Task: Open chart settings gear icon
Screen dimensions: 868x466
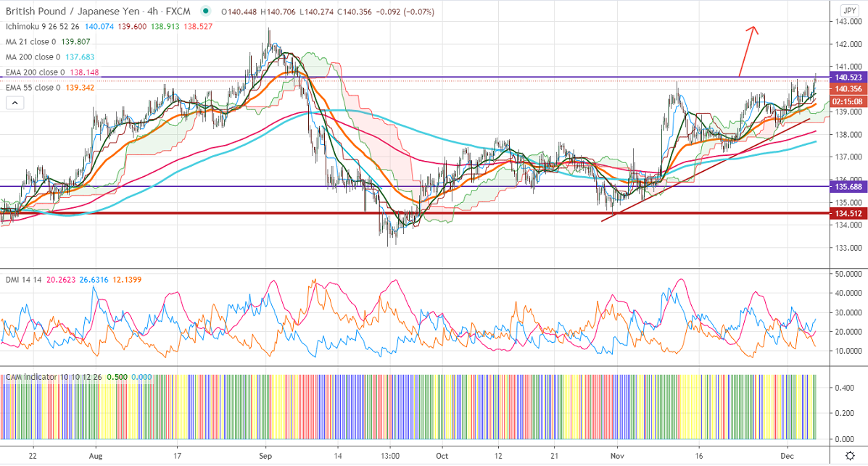Action: click(850, 456)
